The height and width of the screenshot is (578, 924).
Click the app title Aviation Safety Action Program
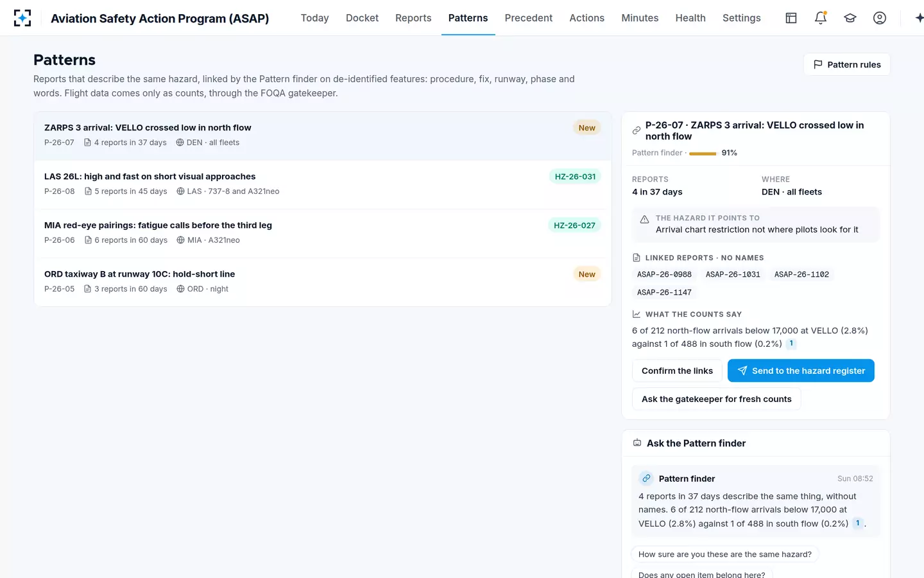[x=160, y=18]
